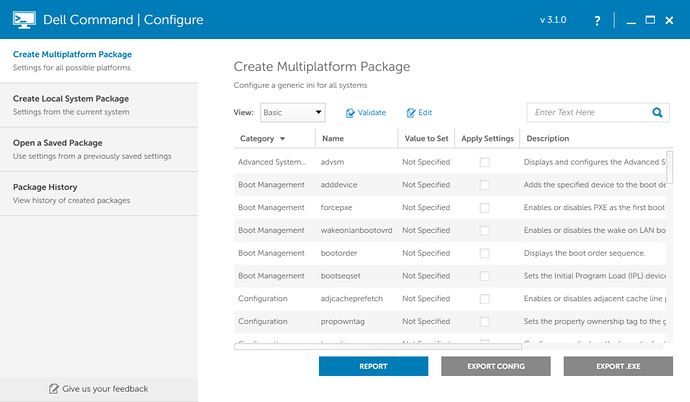This screenshot has height=402, width=690.
Task: Go to Open a Saved Package
Action: click(x=98, y=149)
